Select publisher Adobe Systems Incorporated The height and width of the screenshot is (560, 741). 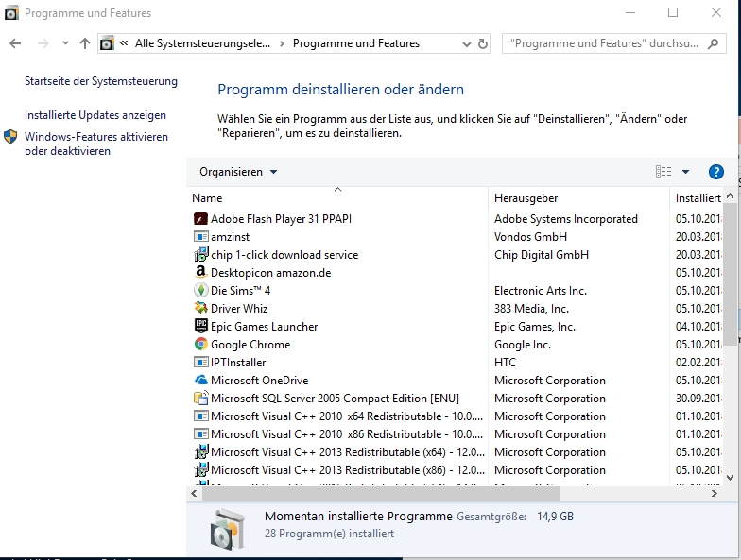pyautogui.click(x=565, y=219)
